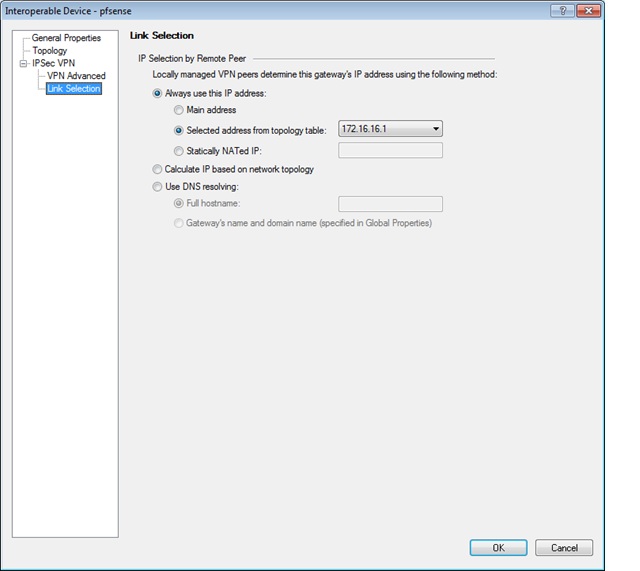
Task: Click the Full hostname text field
Action: pos(390,204)
